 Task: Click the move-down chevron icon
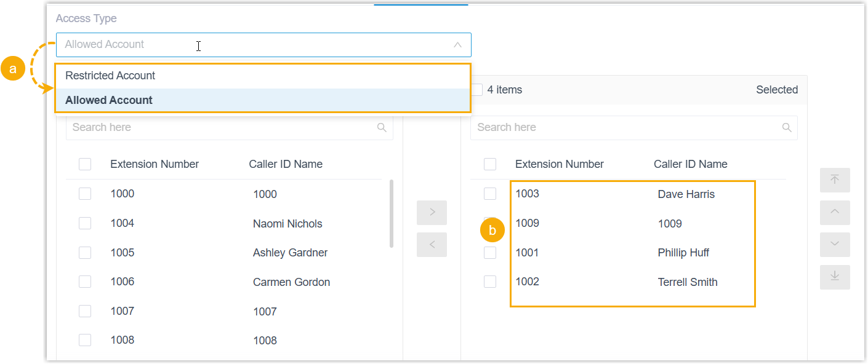[x=835, y=245]
